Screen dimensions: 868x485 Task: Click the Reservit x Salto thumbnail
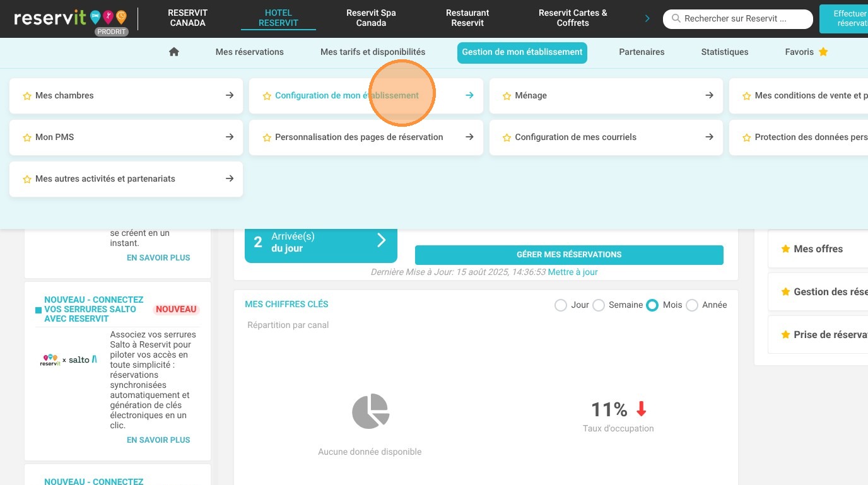pyautogui.click(x=69, y=359)
